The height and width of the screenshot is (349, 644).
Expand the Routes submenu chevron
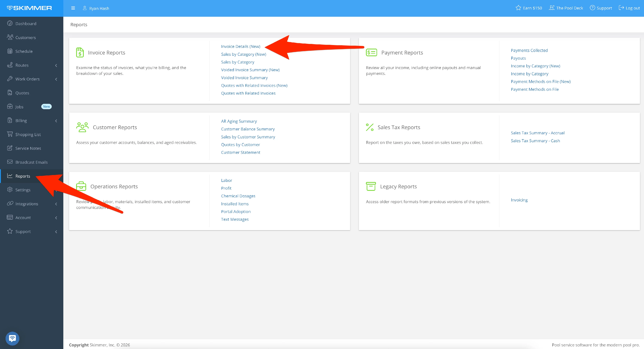click(x=56, y=65)
